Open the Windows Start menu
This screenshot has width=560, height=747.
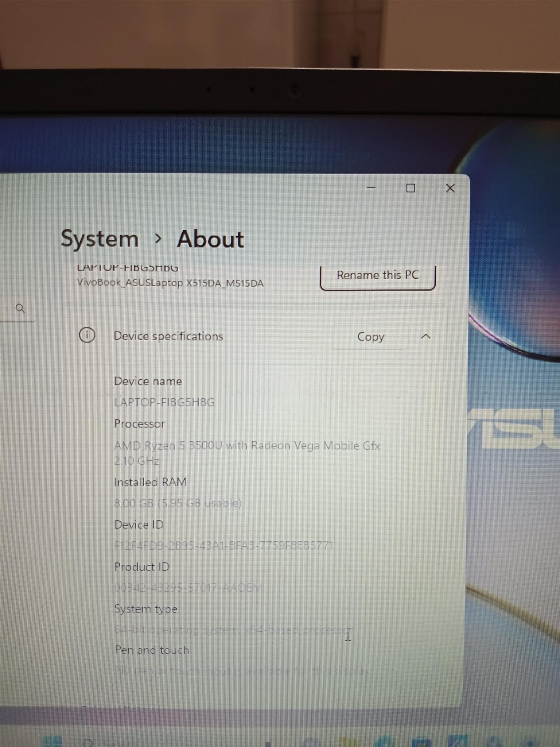52,742
